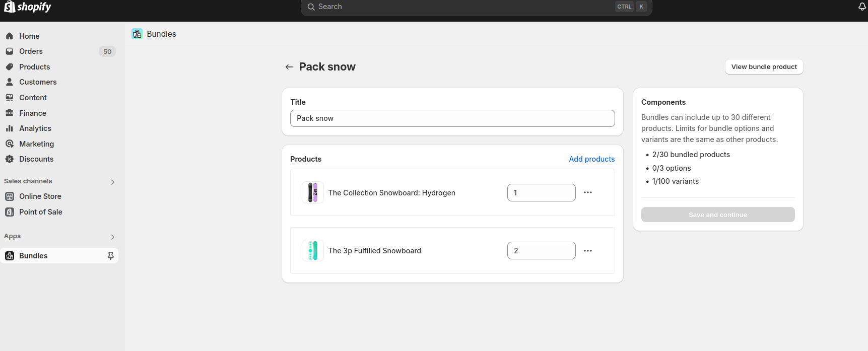Click the Bundles app icon in header
This screenshot has height=351, width=868.
pyautogui.click(x=137, y=34)
